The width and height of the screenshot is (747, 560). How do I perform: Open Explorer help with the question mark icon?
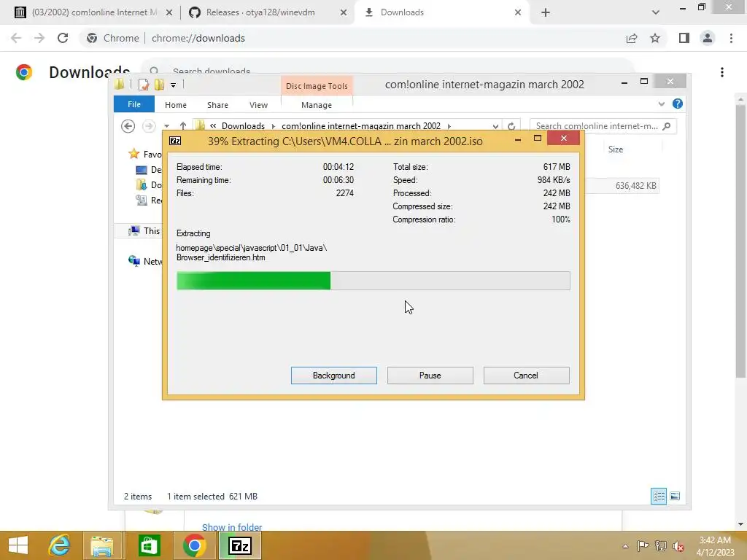pyautogui.click(x=678, y=104)
